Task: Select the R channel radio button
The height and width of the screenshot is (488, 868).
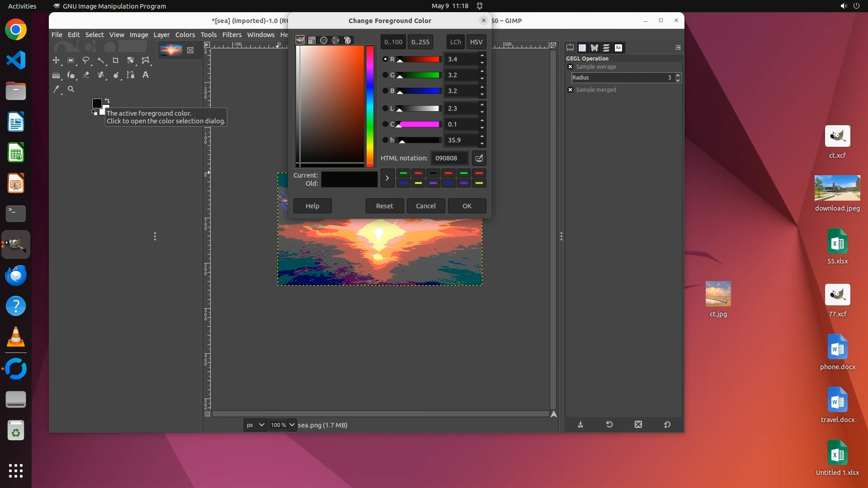Action: pyautogui.click(x=385, y=59)
